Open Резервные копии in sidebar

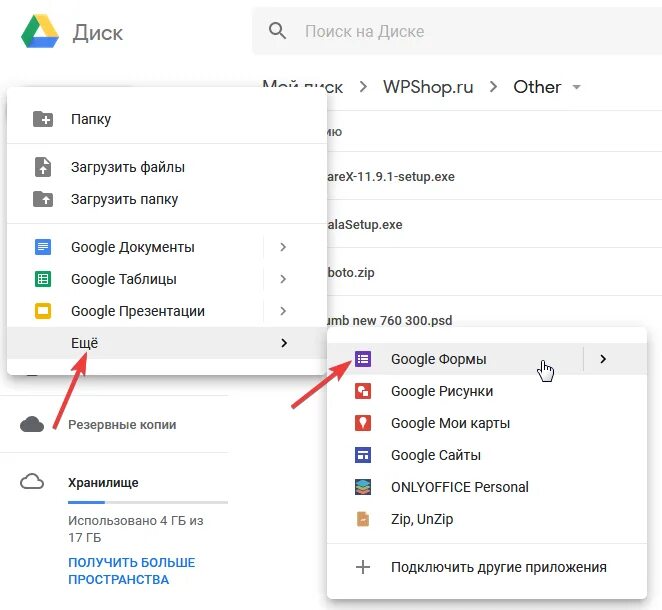coord(122,425)
